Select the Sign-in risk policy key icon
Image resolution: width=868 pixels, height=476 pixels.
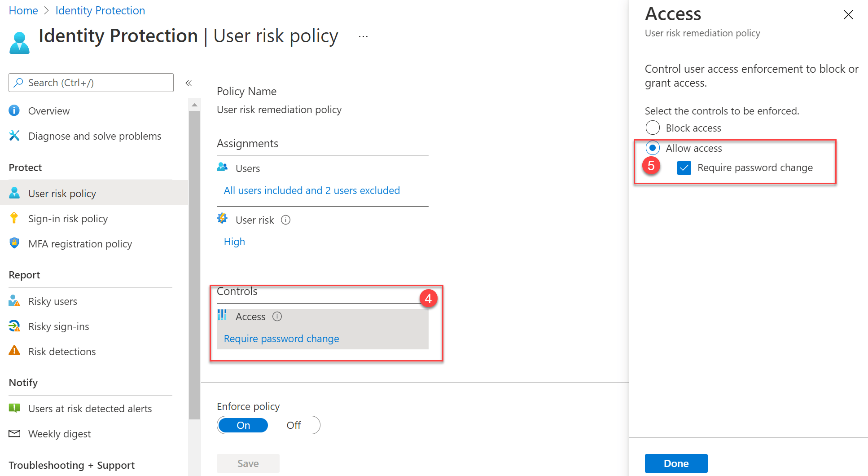click(x=14, y=218)
